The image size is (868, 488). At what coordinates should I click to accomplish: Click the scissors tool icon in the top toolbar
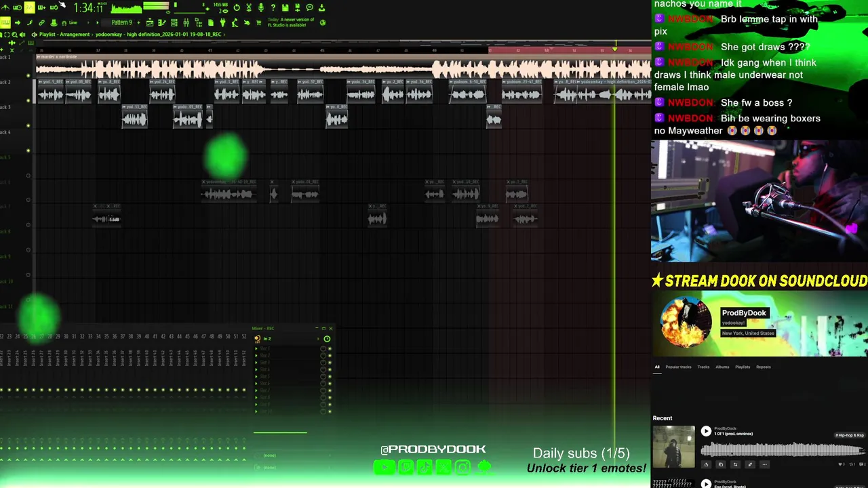click(249, 7)
